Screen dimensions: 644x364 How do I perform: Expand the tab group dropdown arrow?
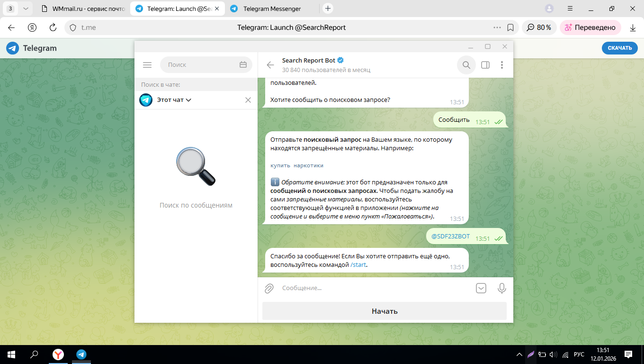pyautogui.click(x=26, y=9)
